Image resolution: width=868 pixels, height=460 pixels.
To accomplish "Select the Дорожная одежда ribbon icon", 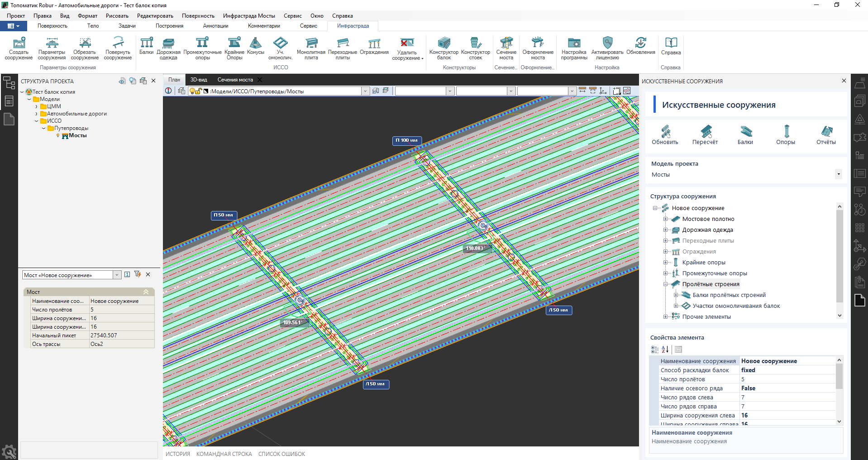I will tap(168, 48).
